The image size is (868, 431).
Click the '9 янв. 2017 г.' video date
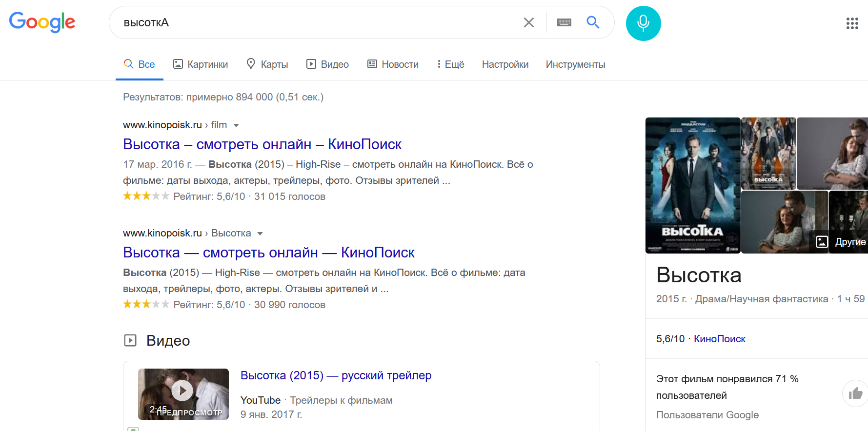[271, 414]
